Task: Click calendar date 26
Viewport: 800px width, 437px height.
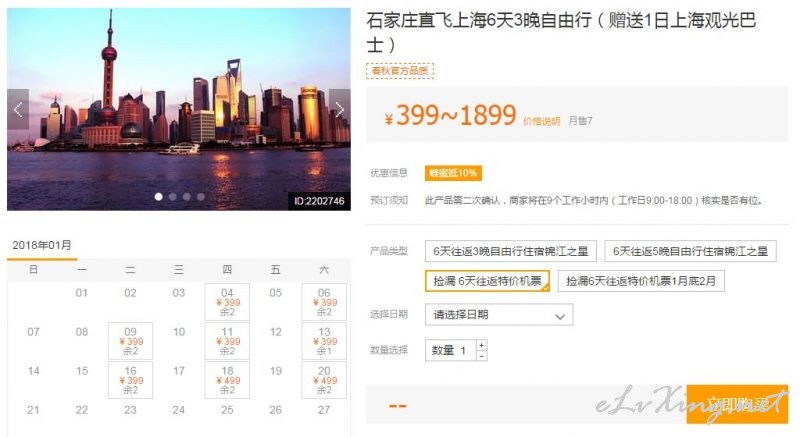Action: click(276, 409)
